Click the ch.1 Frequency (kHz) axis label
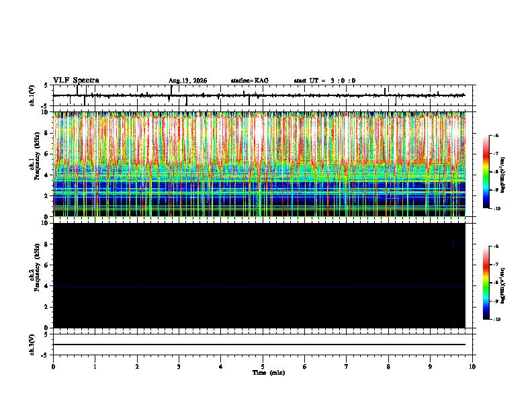Viewport: 532px width, 411px height. coord(34,164)
